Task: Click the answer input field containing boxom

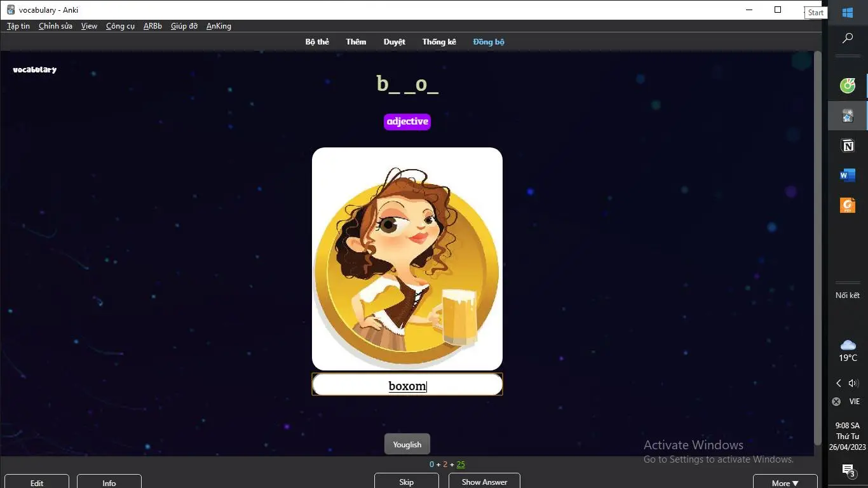Action: pos(407,385)
